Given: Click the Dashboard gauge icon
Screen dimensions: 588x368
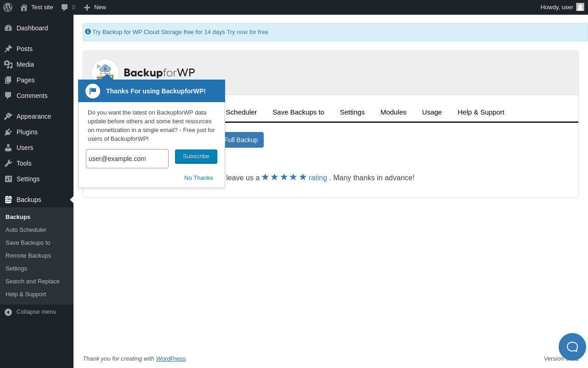Looking at the screenshot, I should 8,28.
